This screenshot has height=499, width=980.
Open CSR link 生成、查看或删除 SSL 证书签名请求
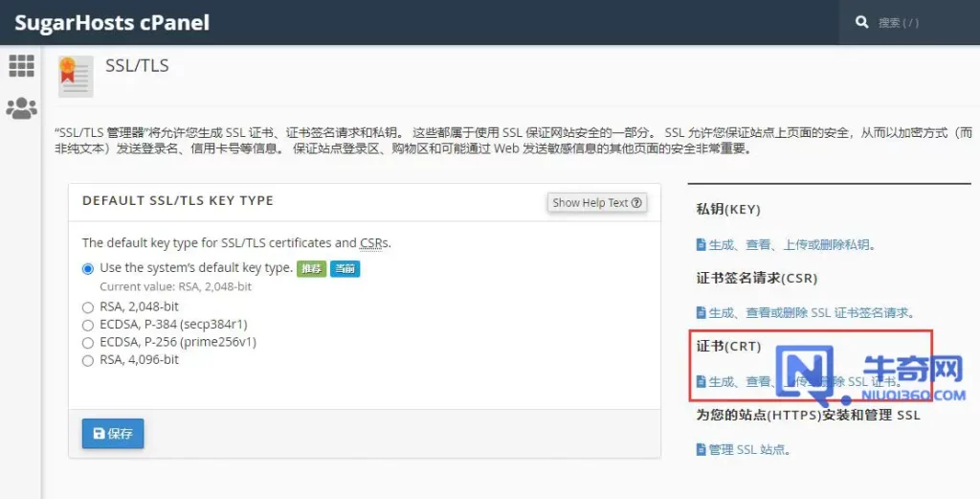click(x=806, y=312)
